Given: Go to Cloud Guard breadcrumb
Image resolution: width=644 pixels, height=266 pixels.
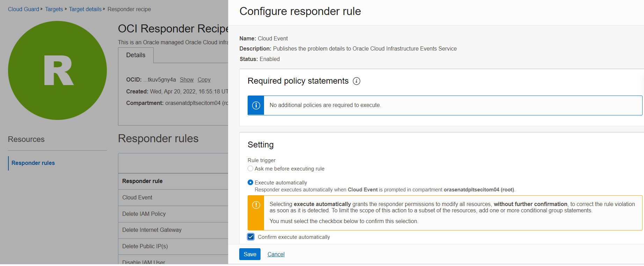Looking at the screenshot, I should [x=23, y=9].
